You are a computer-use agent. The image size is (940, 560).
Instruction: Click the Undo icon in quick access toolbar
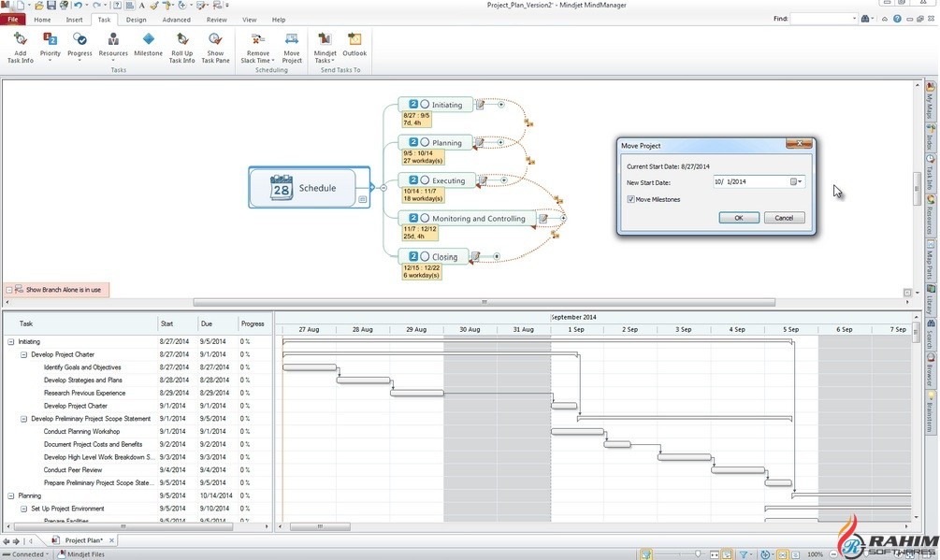(x=78, y=6)
